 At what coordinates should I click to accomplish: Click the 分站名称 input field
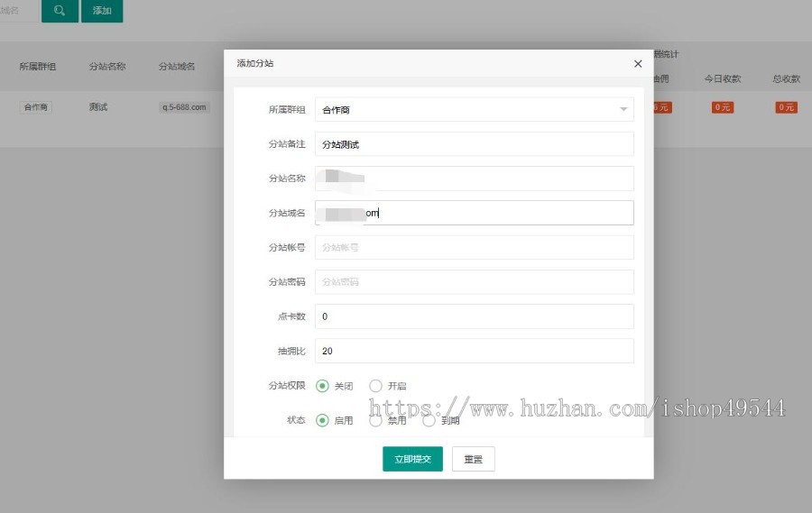click(474, 179)
